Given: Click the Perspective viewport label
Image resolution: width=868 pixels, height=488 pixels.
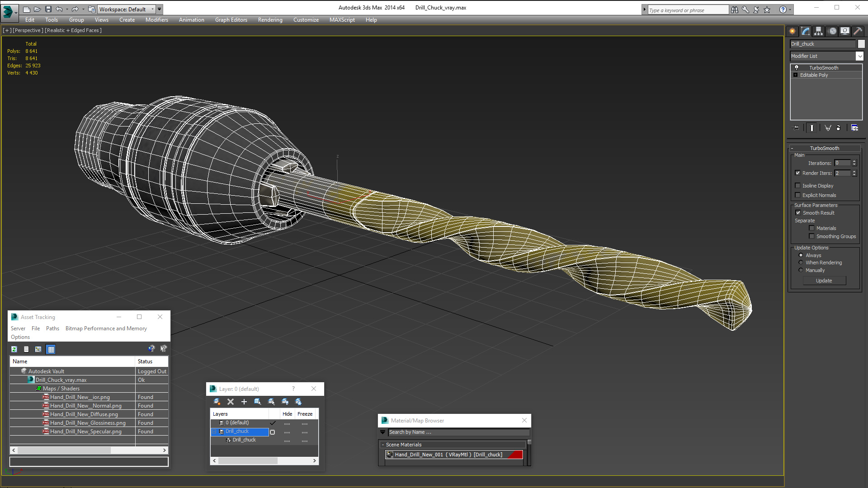Looking at the screenshot, I should (x=28, y=30).
